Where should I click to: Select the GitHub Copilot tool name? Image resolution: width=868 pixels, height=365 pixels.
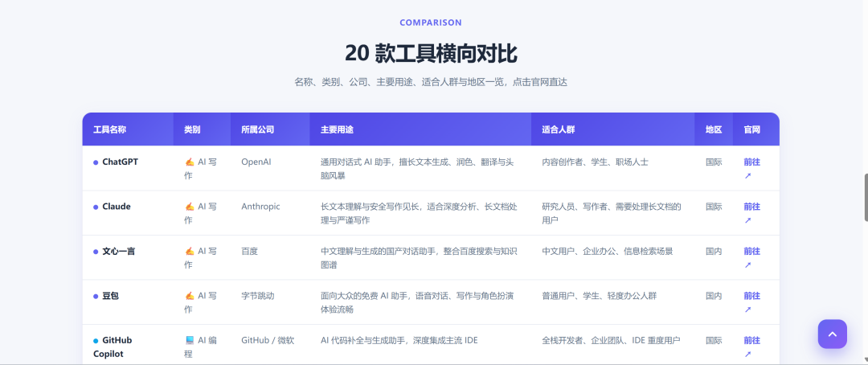click(113, 347)
